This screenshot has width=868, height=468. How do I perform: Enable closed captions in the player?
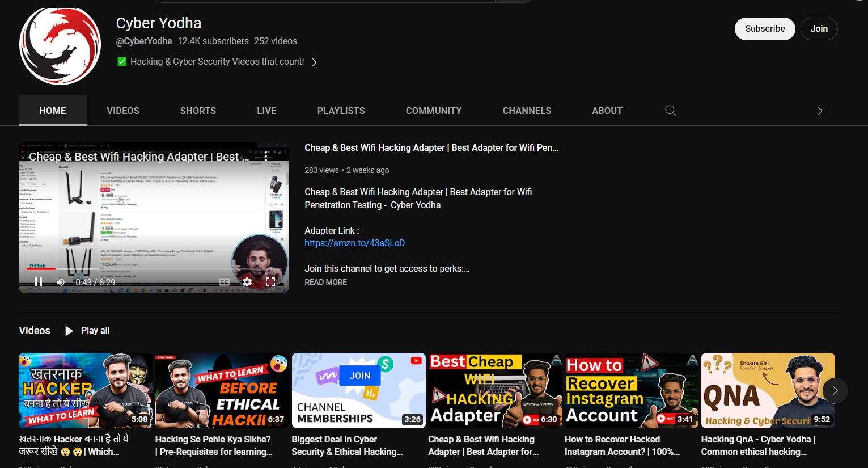(x=223, y=281)
